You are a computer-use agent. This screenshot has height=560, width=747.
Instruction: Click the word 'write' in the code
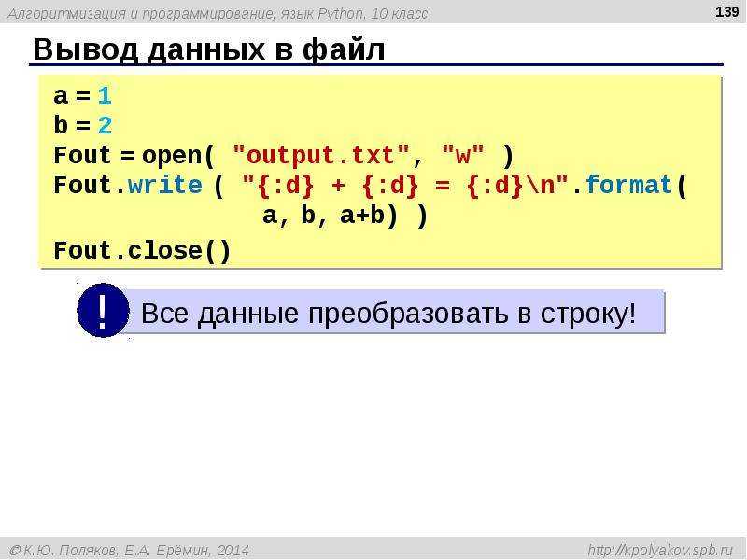[x=165, y=185]
